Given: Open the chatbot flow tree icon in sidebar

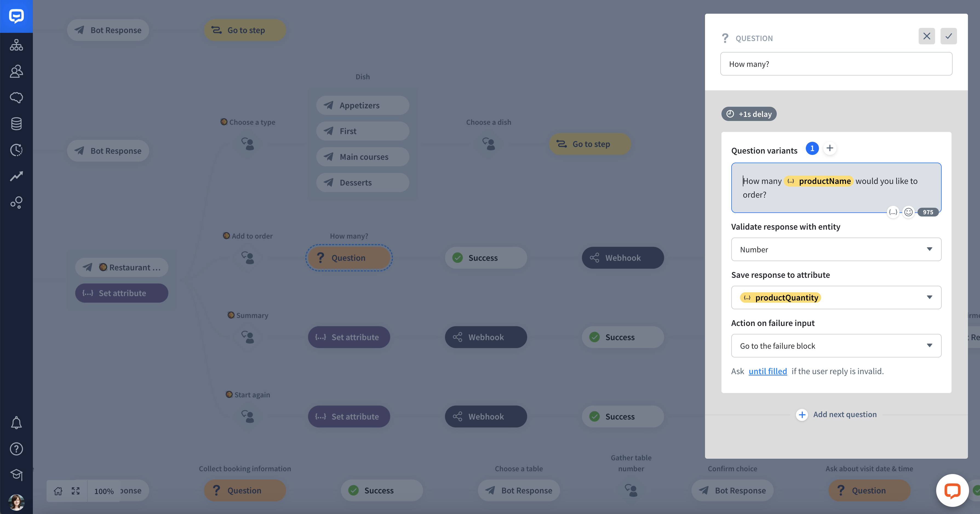Looking at the screenshot, I should (16, 45).
